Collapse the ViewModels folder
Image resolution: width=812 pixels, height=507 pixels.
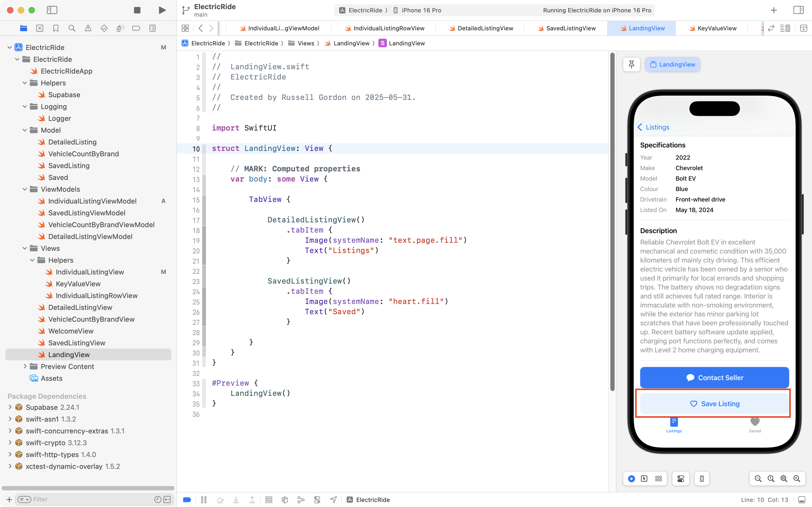coord(25,189)
